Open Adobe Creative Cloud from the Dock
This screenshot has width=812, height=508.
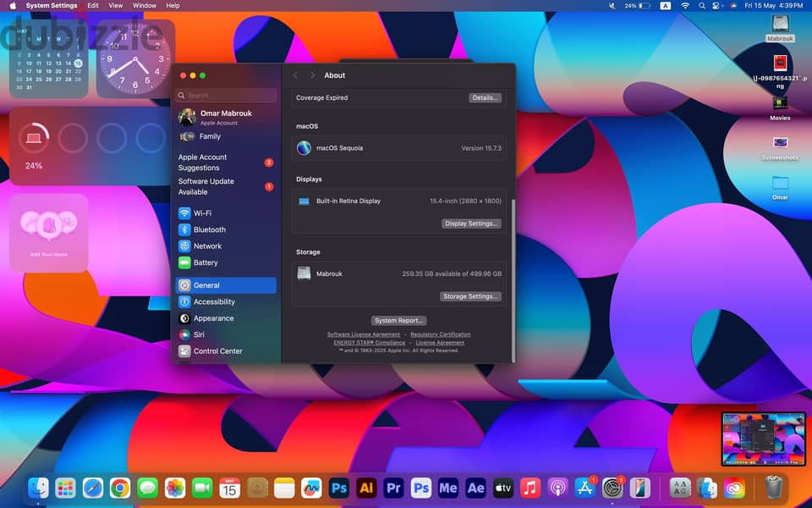(x=734, y=488)
